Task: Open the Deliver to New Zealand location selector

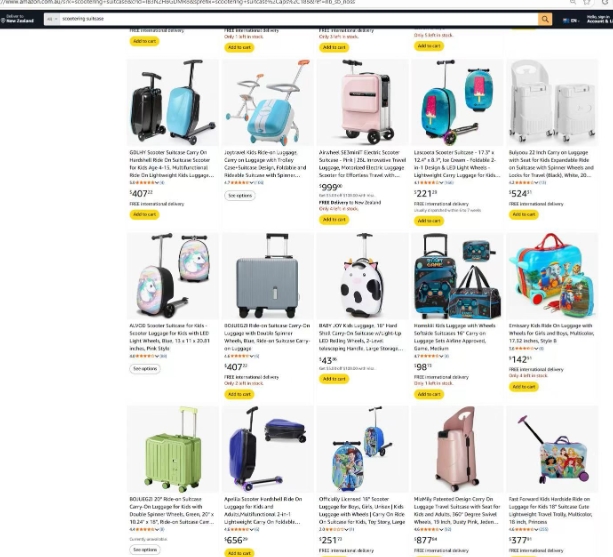Action: tap(18, 19)
